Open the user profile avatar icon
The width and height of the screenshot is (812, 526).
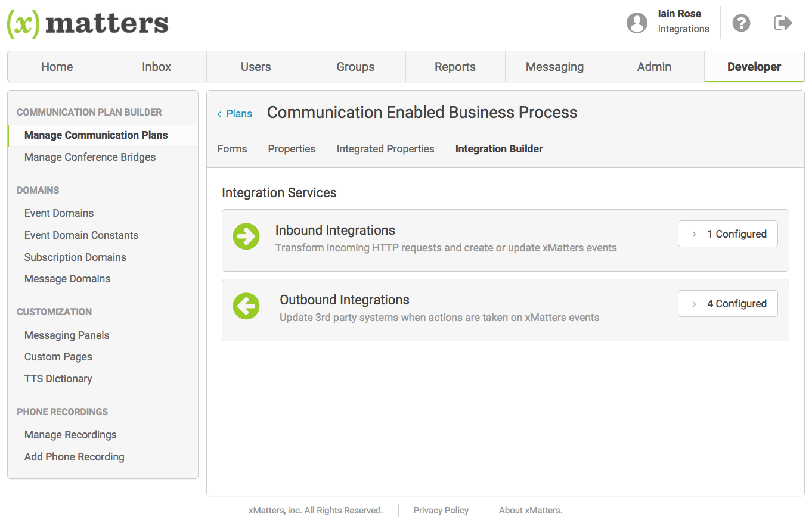[637, 23]
